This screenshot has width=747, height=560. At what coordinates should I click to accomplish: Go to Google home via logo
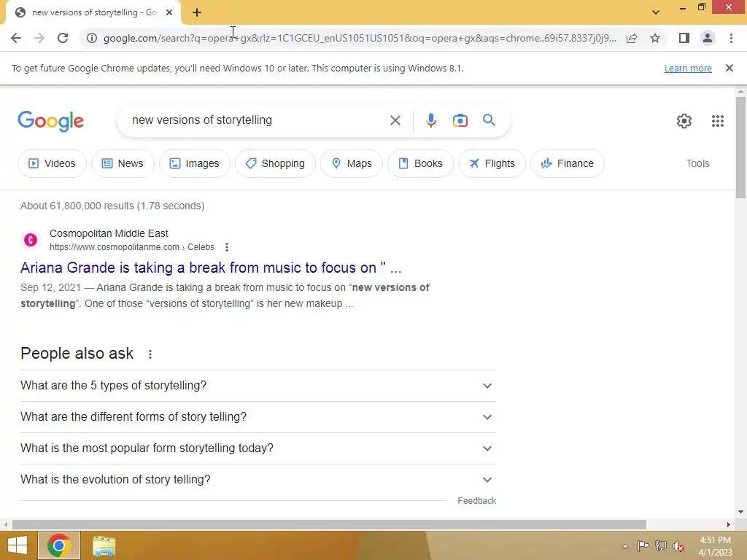50,121
